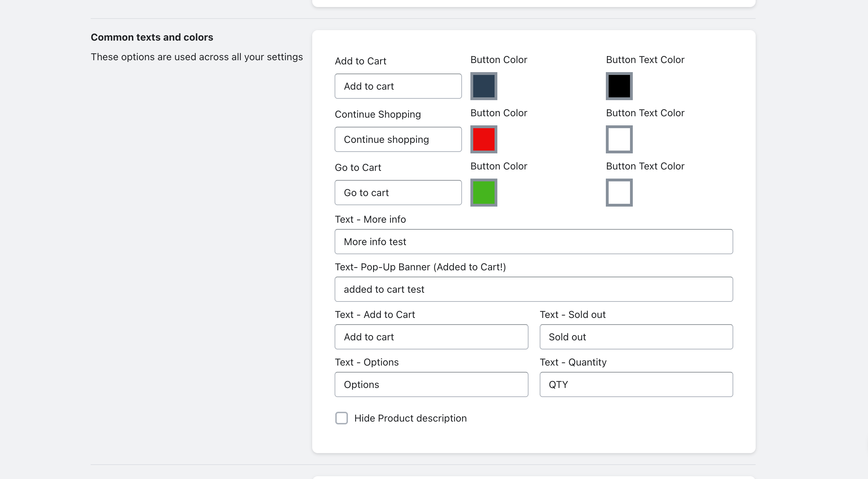Select the Options text input

pos(431,384)
